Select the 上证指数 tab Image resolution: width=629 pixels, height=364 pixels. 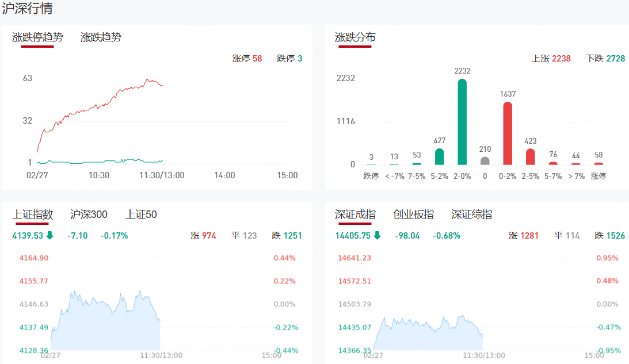click(x=33, y=214)
